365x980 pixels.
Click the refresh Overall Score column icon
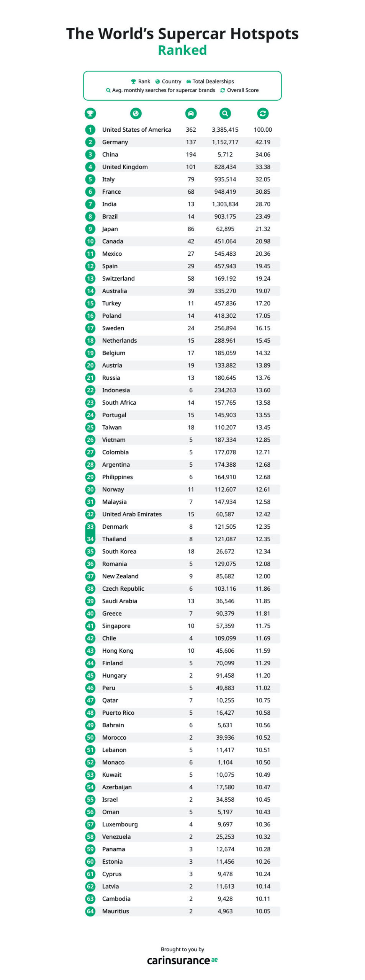(x=263, y=113)
